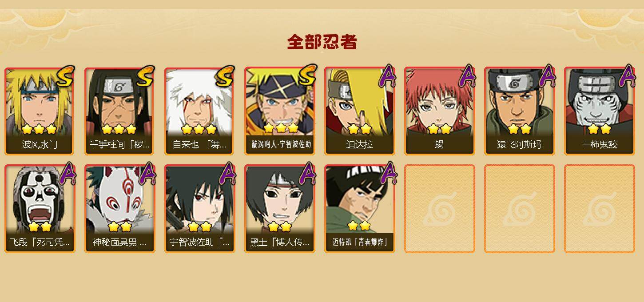This screenshot has width=644, height=302.
Task: Click the first empty ninja slot
Action: click(x=439, y=209)
